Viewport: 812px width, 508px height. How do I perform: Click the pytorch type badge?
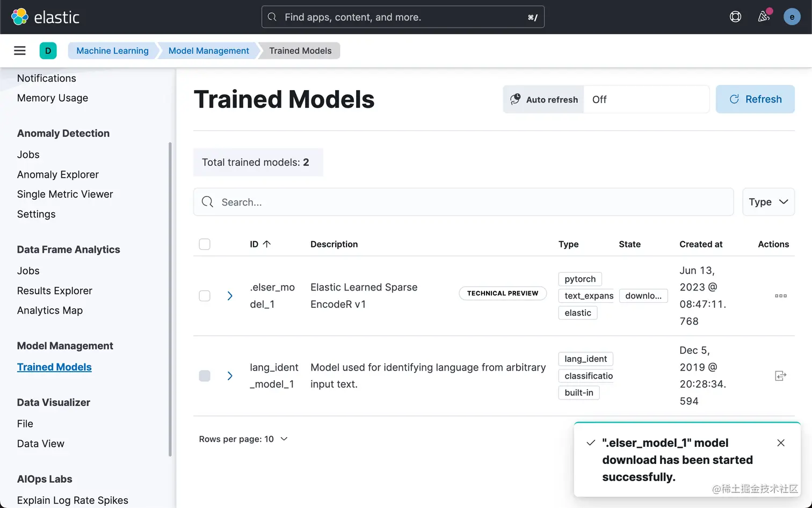(580, 279)
